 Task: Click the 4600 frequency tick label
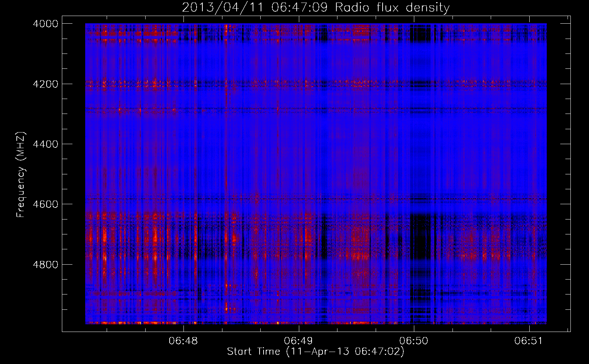pos(46,204)
